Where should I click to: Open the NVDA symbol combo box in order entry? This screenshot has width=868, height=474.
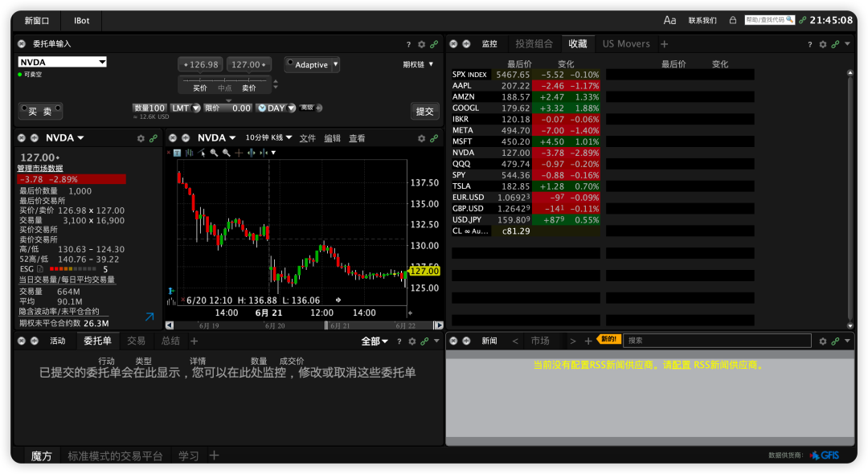coord(62,62)
